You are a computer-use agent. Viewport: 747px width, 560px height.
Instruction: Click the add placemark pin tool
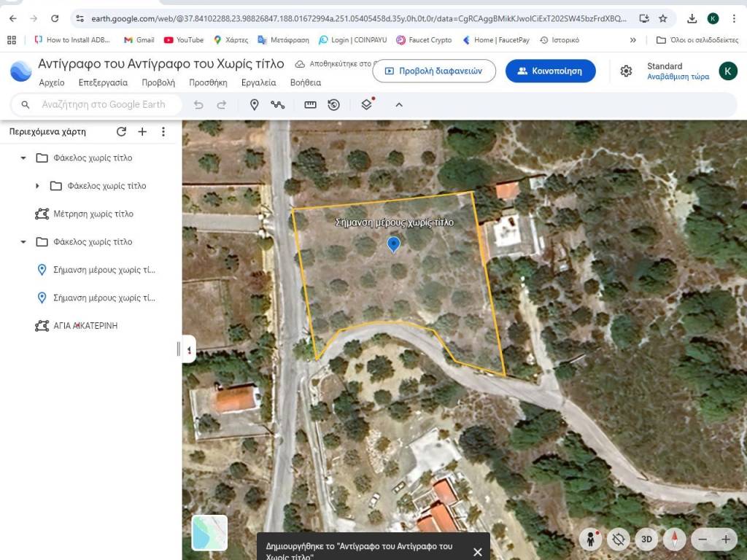click(254, 105)
